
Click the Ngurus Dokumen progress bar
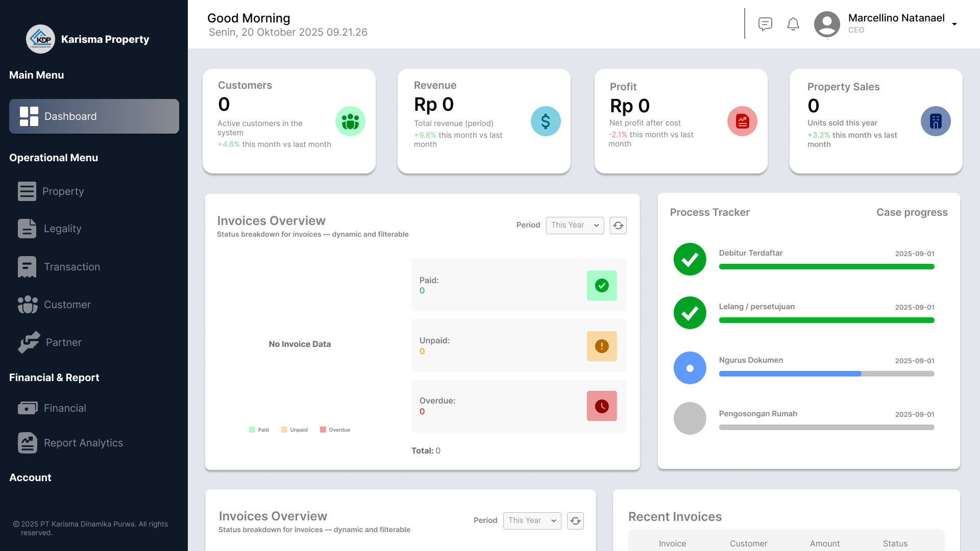click(x=826, y=374)
